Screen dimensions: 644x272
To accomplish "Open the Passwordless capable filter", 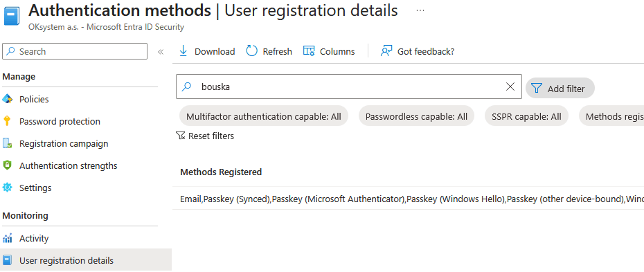I will [x=416, y=116].
